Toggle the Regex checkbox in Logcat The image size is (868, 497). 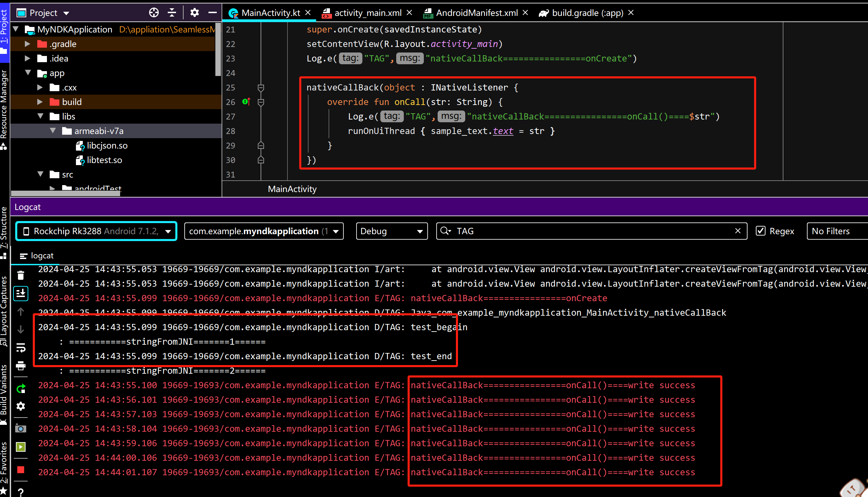click(760, 231)
